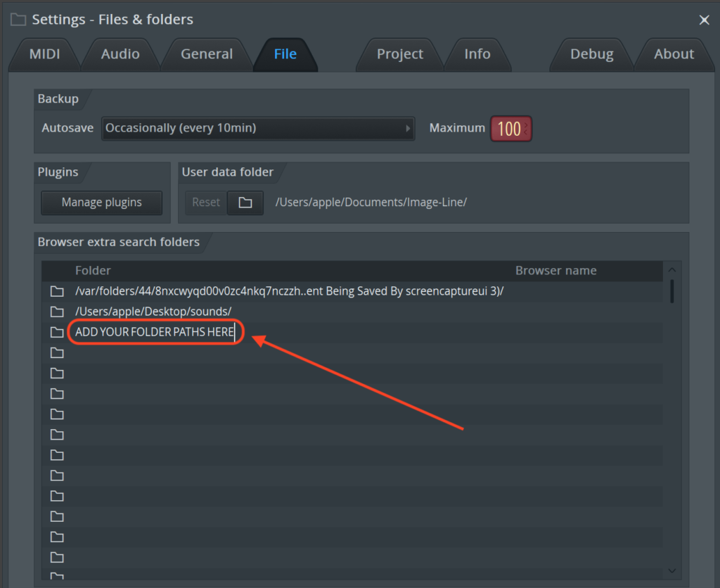Open the Info tab
The height and width of the screenshot is (588, 720).
(x=477, y=54)
